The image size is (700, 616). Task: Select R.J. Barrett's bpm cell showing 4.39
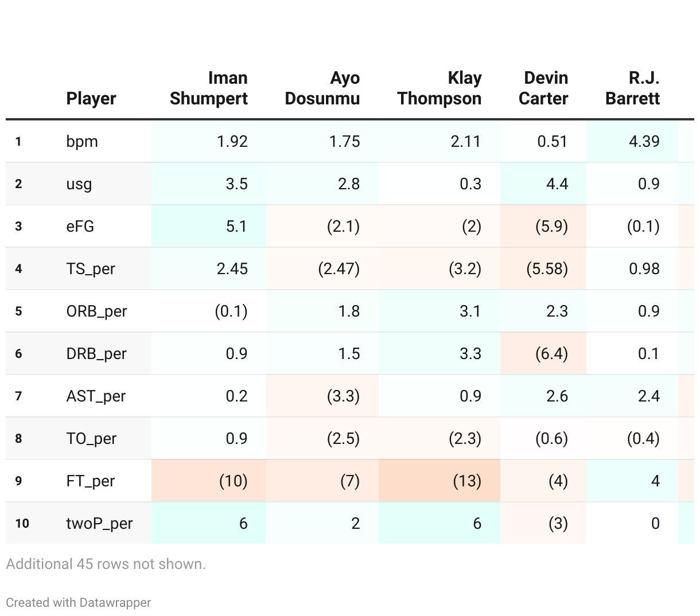tap(644, 141)
